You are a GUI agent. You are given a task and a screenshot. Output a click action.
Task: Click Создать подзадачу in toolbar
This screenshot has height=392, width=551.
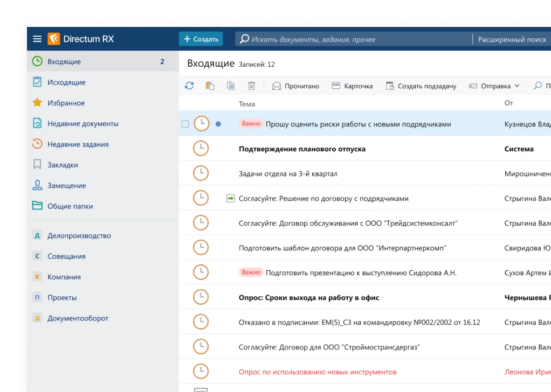[x=421, y=86]
